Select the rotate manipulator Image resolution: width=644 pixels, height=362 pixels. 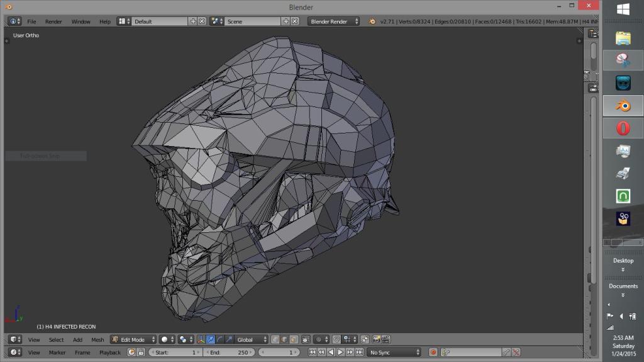219,339
